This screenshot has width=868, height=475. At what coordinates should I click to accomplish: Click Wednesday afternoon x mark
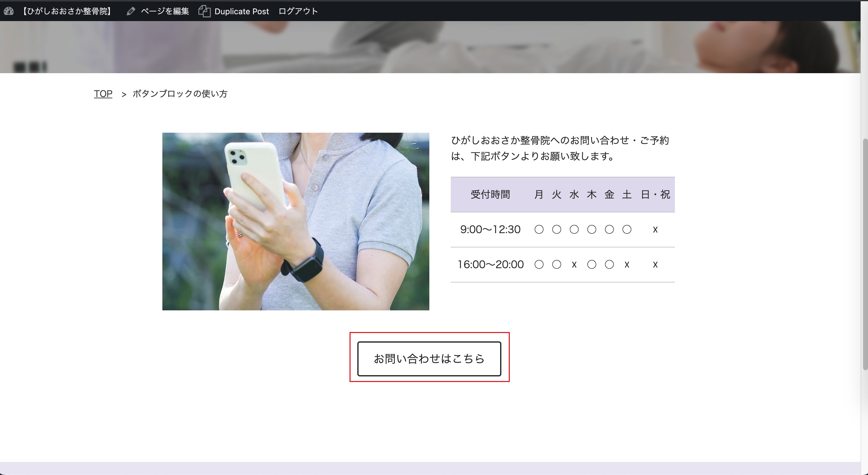click(x=574, y=265)
